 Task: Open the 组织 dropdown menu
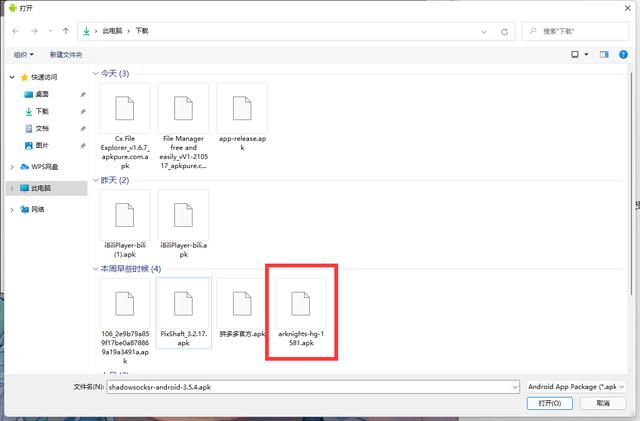point(24,54)
